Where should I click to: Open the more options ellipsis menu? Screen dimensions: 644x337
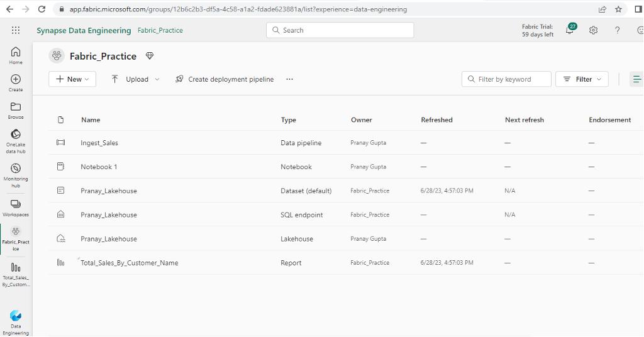coord(289,79)
